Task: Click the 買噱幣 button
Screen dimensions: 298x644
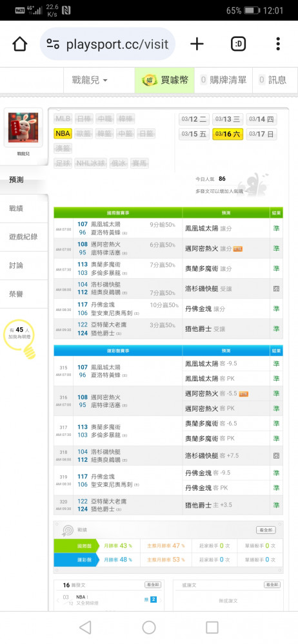Action: [164, 80]
